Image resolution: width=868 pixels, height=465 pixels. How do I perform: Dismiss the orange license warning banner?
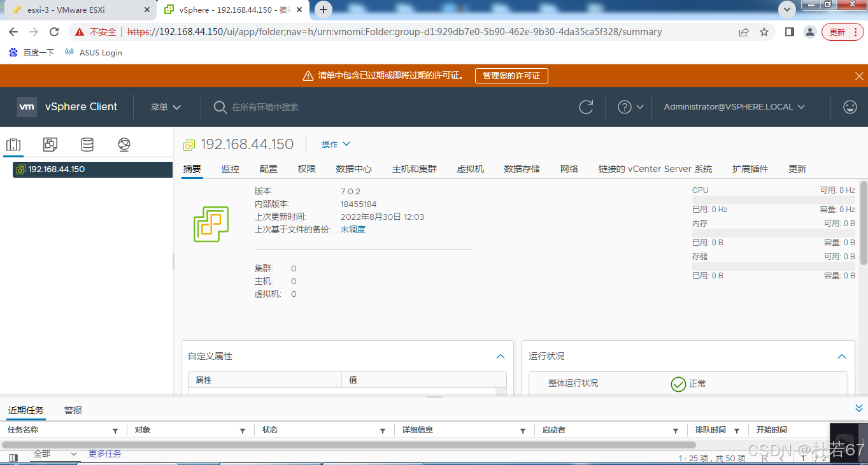click(859, 76)
